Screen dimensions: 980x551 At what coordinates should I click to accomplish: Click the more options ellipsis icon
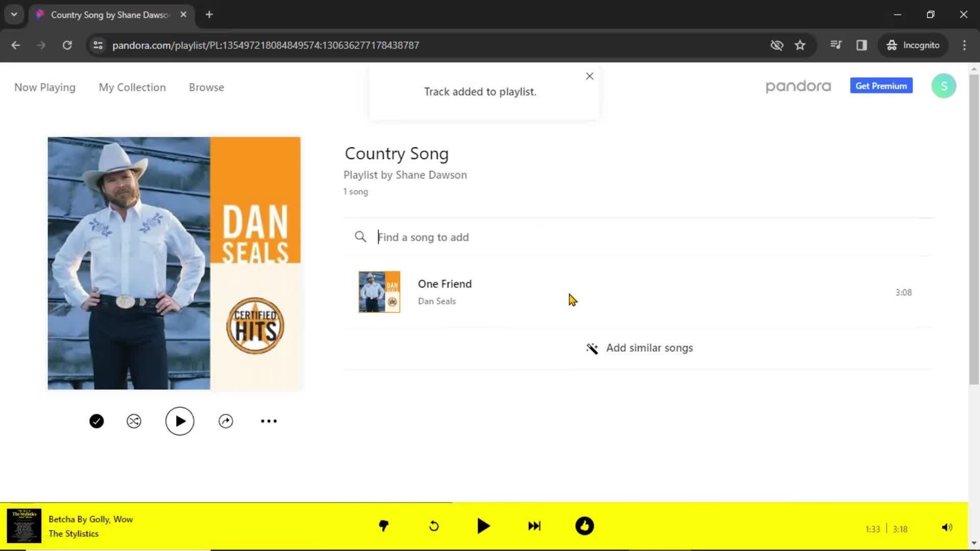coord(268,421)
